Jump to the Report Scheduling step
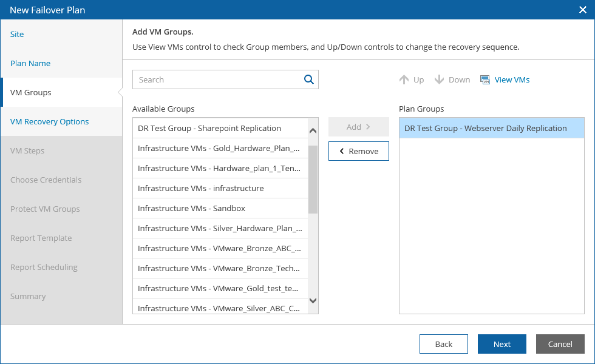 (x=44, y=267)
